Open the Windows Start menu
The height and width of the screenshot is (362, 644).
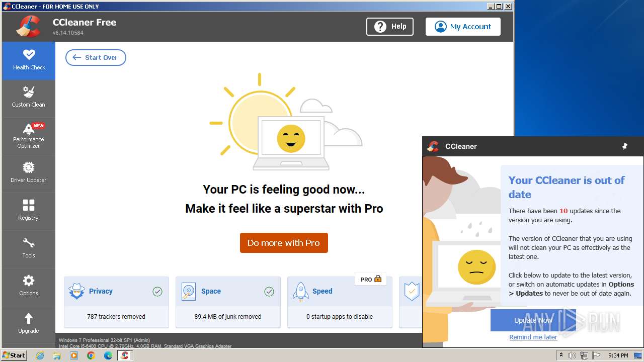(14, 355)
